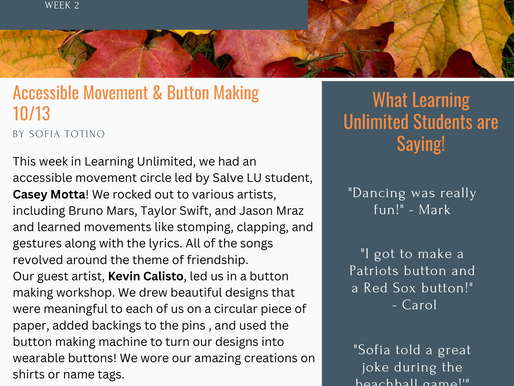
Task: Click the line 'button making machine to turn our designs into'
Action: (x=148, y=342)
